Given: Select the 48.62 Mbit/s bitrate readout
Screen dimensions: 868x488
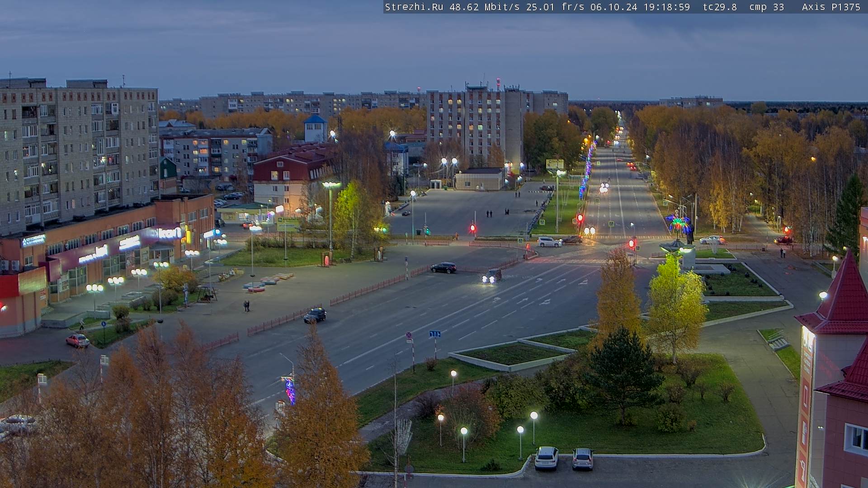Looking at the screenshot, I should pyautogui.click(x=485, y=7).
